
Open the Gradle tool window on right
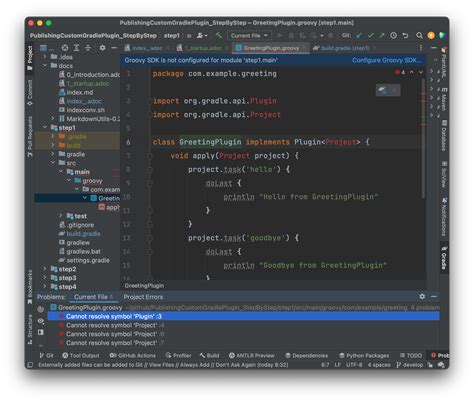click(444, 257)
